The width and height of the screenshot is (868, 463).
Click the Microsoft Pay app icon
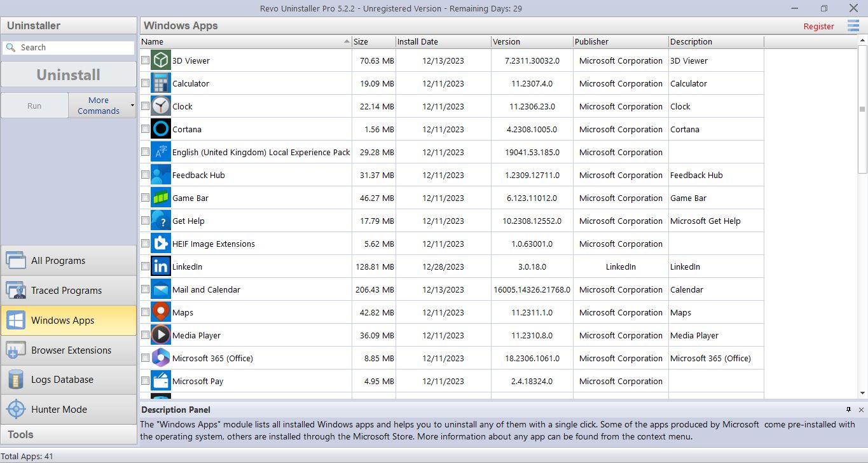161,381
